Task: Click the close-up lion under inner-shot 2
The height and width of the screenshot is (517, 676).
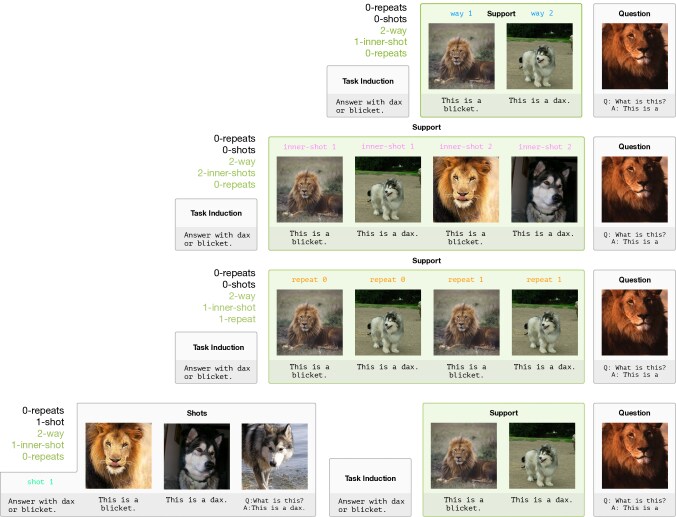Action: coord(466,189)
